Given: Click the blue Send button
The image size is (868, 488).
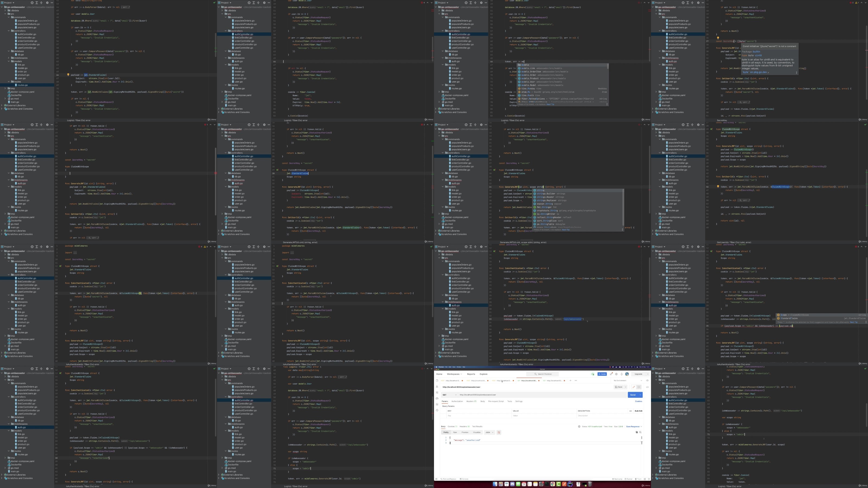Looking at the screenshot, I should click(633, 395).
